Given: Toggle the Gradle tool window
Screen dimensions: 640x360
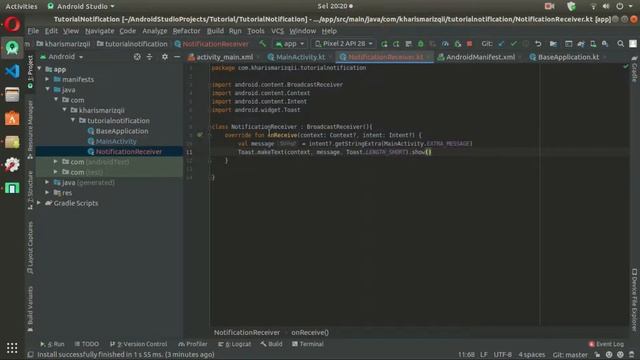Looking at the screenshot, I should [634, 69].
